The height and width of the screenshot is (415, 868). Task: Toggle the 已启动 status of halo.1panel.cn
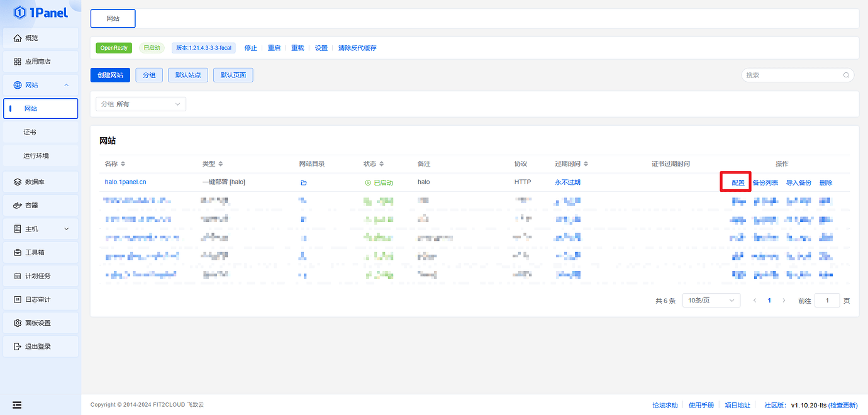[x=379, y=183]
